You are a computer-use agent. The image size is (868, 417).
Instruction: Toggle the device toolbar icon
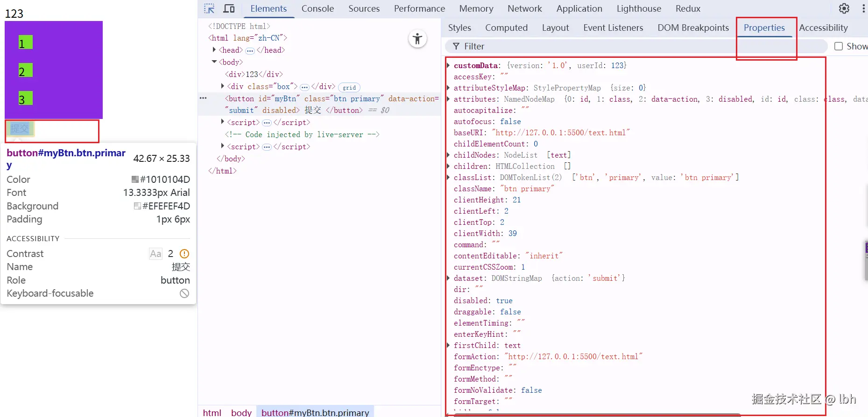[229, 9]
